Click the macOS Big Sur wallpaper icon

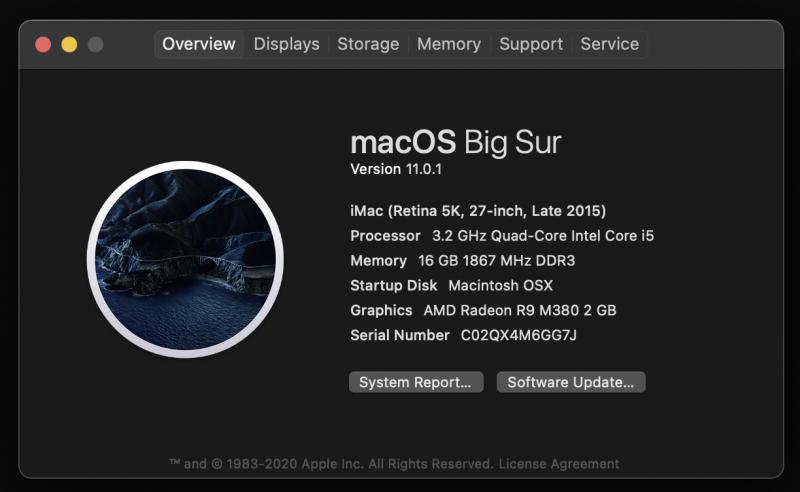(x=185, y=259)
